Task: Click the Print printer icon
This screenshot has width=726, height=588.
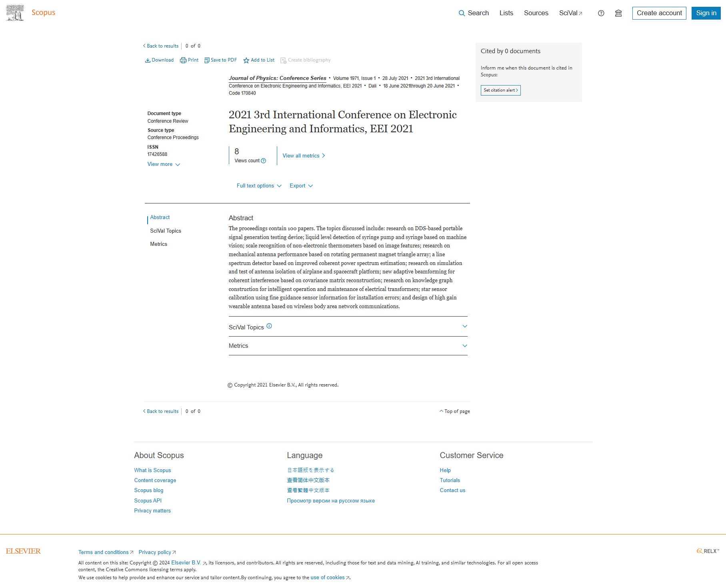Action: [x=183, y=60]
